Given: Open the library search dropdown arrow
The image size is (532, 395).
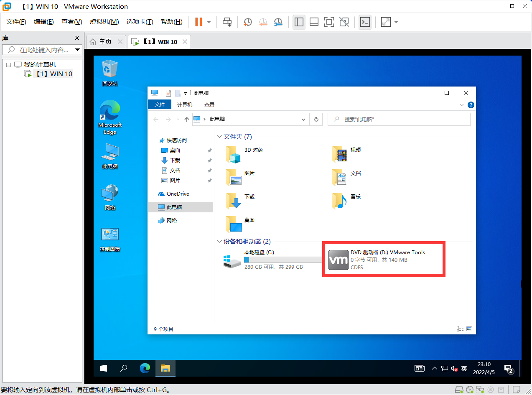Looking at the screenshot, I should click(78, 50).
